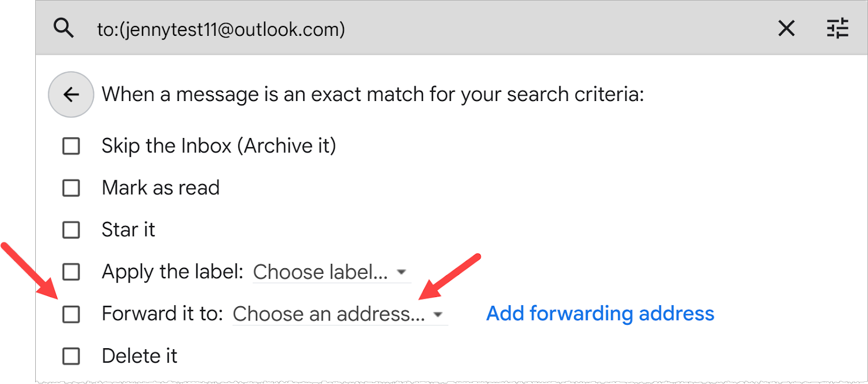Image resolution: width=868 pixels, height=384 pixels.
Task: Click the "Skip the Inbox (Archive it)" label text
Action: pos(219,146)
